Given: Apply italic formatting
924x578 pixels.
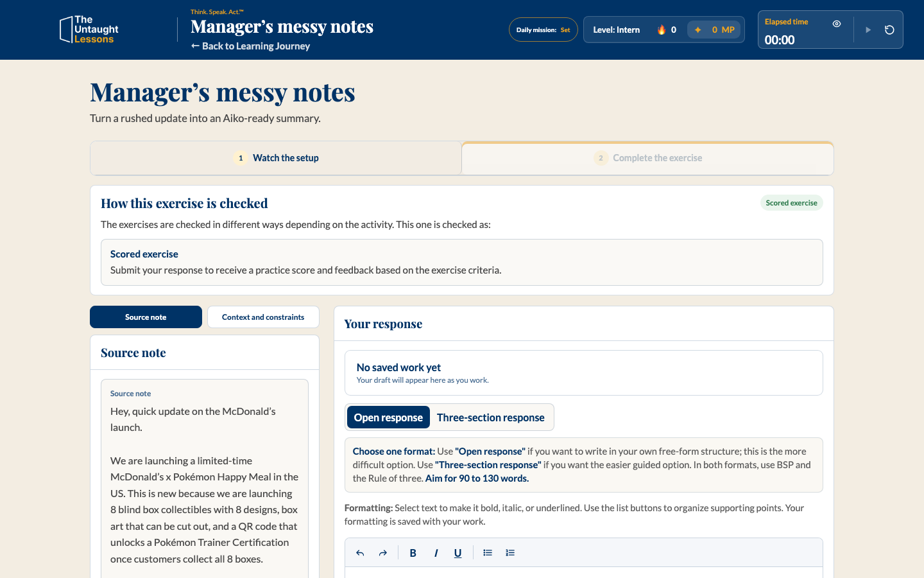Looking at the screenshot, I should 436,553.
